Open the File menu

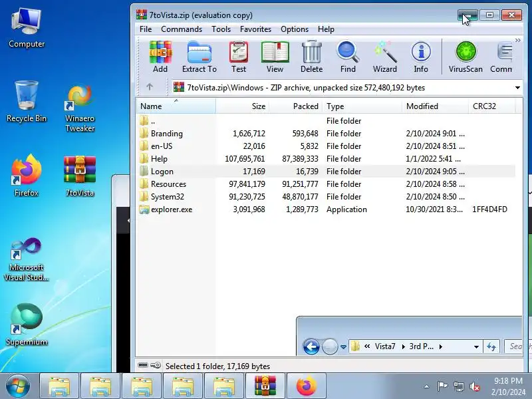point(146,29)
